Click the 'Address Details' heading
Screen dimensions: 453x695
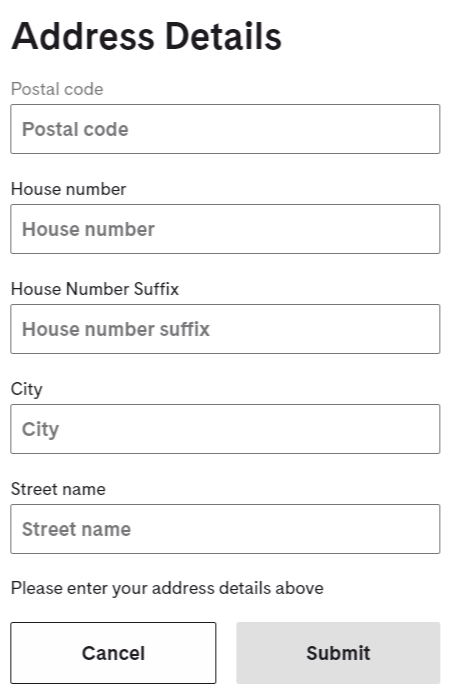147,36
